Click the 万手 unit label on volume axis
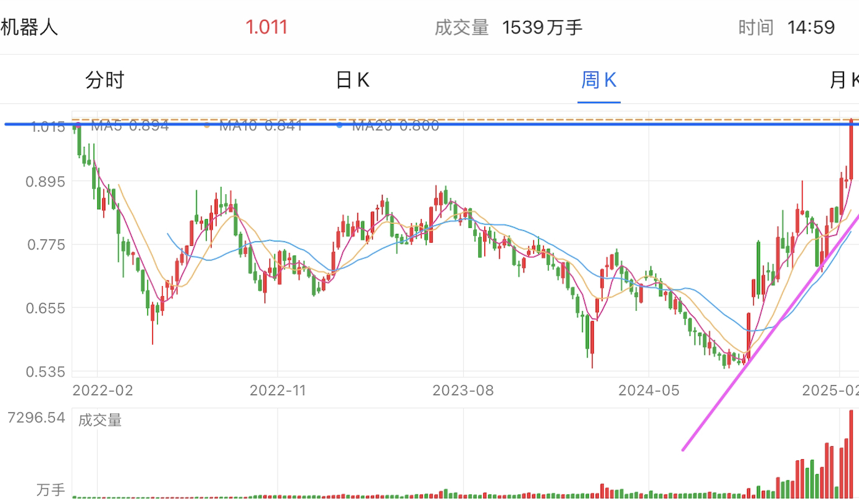Viewport: 859px width, 504px height. coord(50,490)
